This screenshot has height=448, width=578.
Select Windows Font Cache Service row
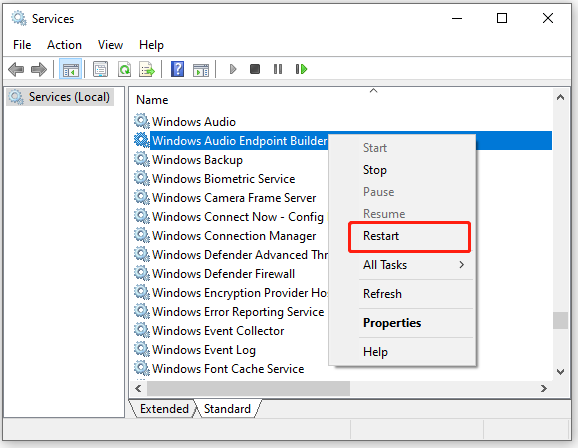tap(228, 369)
